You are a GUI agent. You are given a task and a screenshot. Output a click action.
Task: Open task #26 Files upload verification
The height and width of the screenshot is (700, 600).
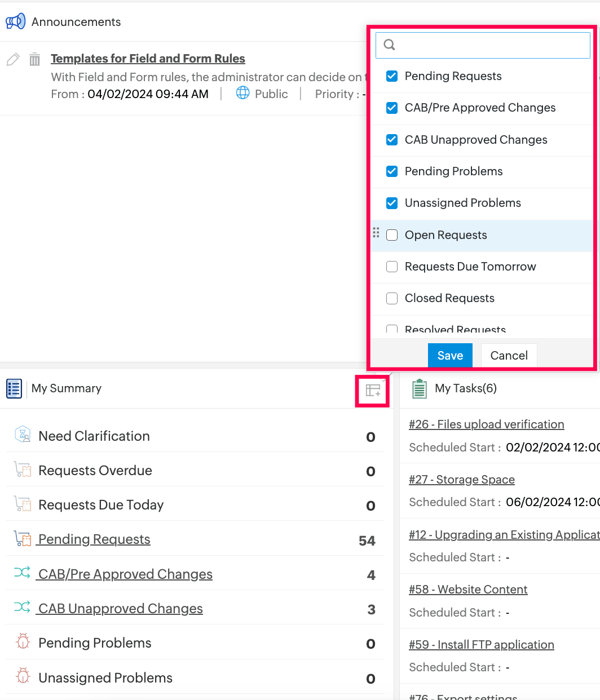point(486,424)
